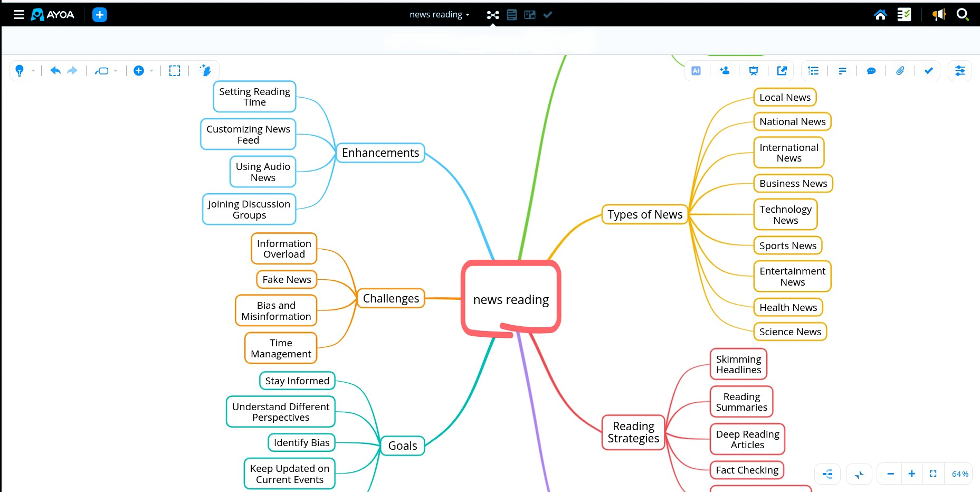Viewport: 980px width, 492px height.
Task: Open the attachments paperclip panel
Action: coord(900,71)
